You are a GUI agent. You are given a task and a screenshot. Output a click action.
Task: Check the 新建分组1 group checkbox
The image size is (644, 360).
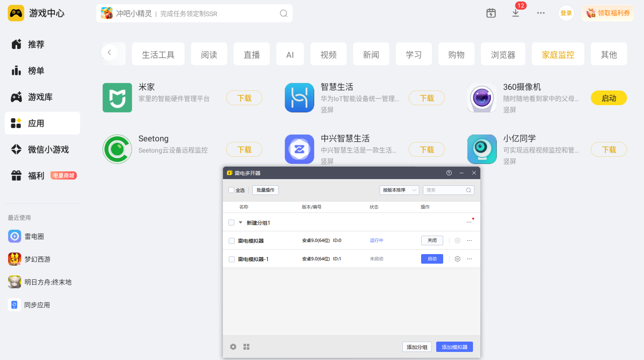tap(231, 222)
